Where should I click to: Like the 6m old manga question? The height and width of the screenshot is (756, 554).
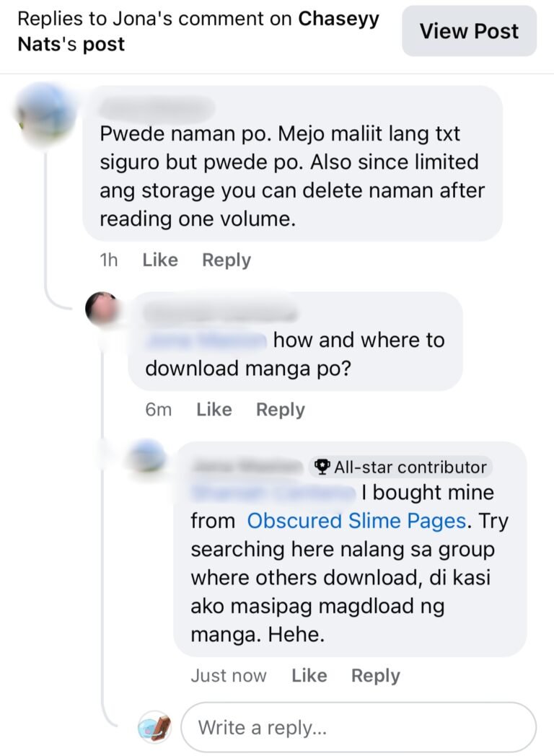click(x=214, y=409)
